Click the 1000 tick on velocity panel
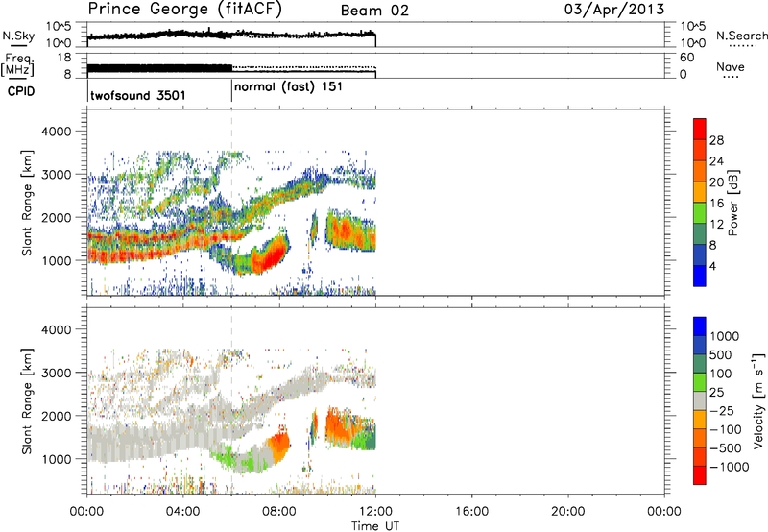This screenshot has width=768, height=532. pyautogui.click(x=56, y=458)
